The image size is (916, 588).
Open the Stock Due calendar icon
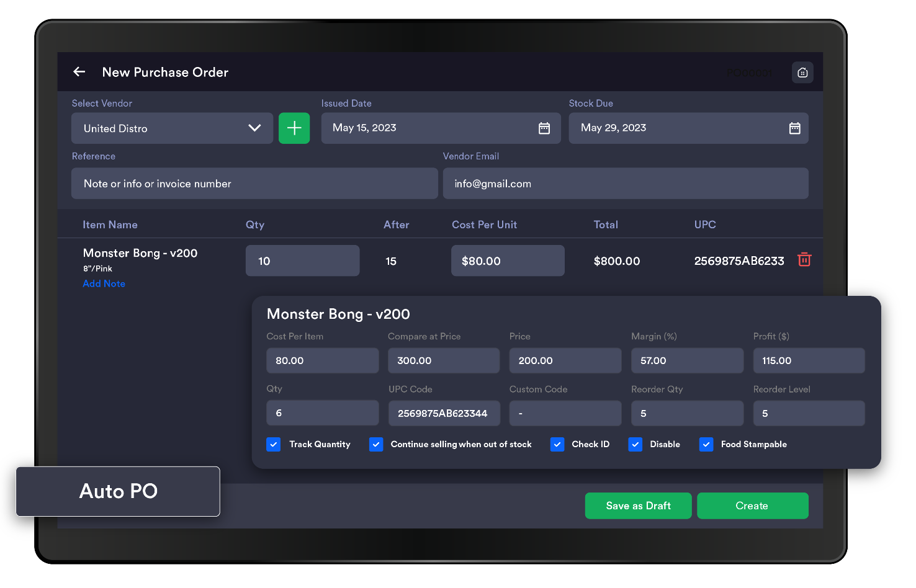[x=794, y=128]
